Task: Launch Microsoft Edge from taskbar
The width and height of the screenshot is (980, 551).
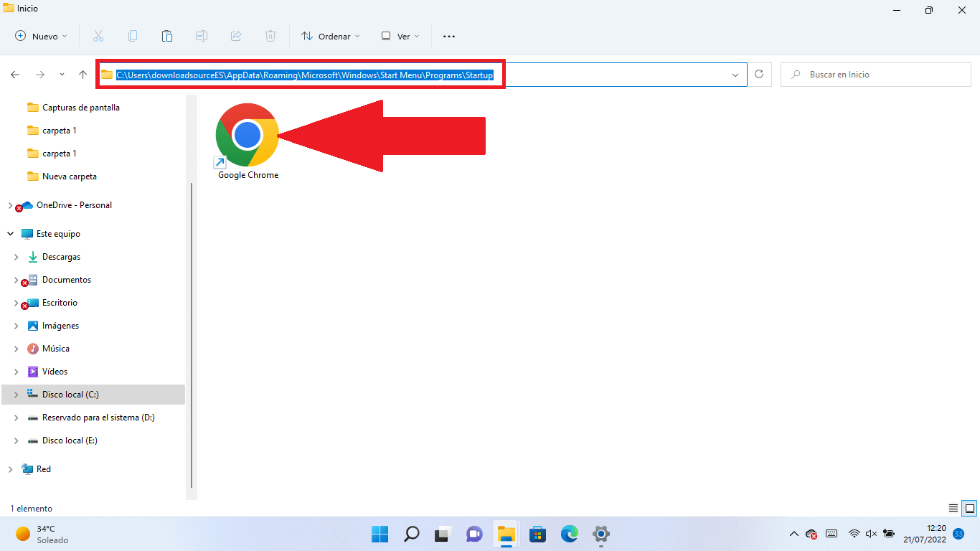Action: (x=569, y=534)
